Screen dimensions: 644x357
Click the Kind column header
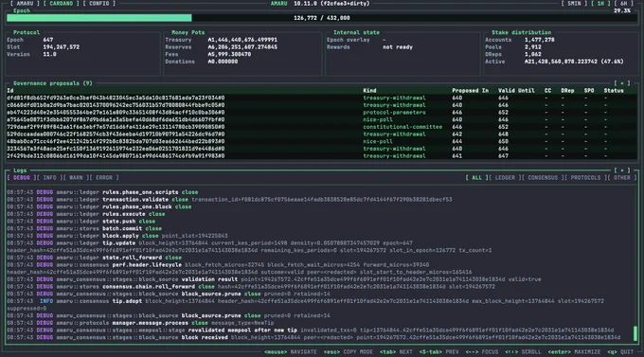click(x=369, y=91)
